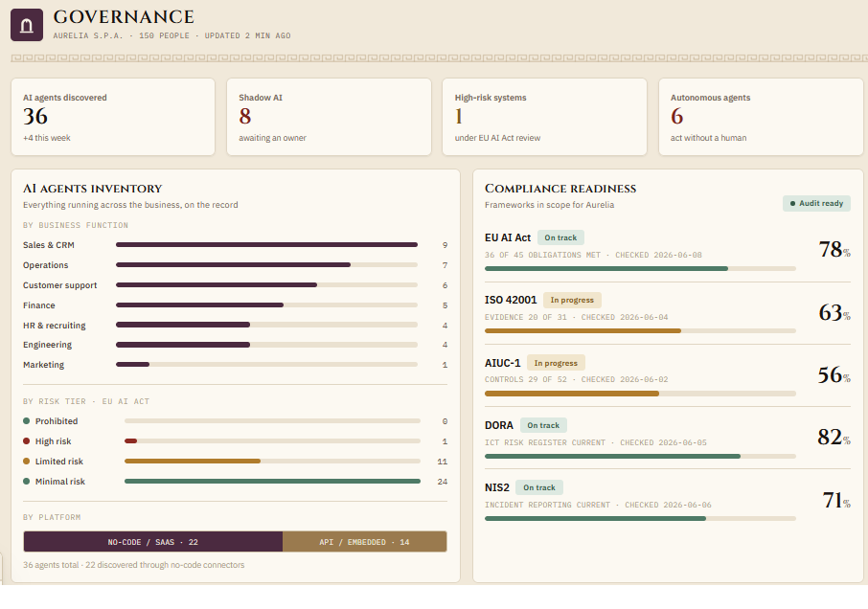The image size is (868, 609).
Task: Click the Minimal risk green dot
Action: (26, 482)
